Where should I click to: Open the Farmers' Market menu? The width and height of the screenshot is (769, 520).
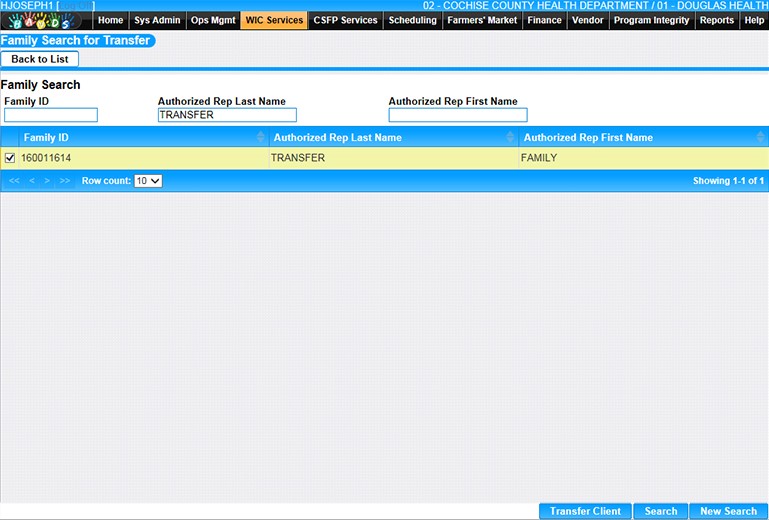click(482, 20)
